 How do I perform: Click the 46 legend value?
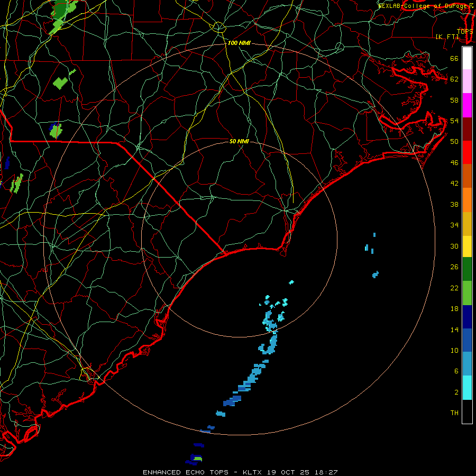click(454, 163)
